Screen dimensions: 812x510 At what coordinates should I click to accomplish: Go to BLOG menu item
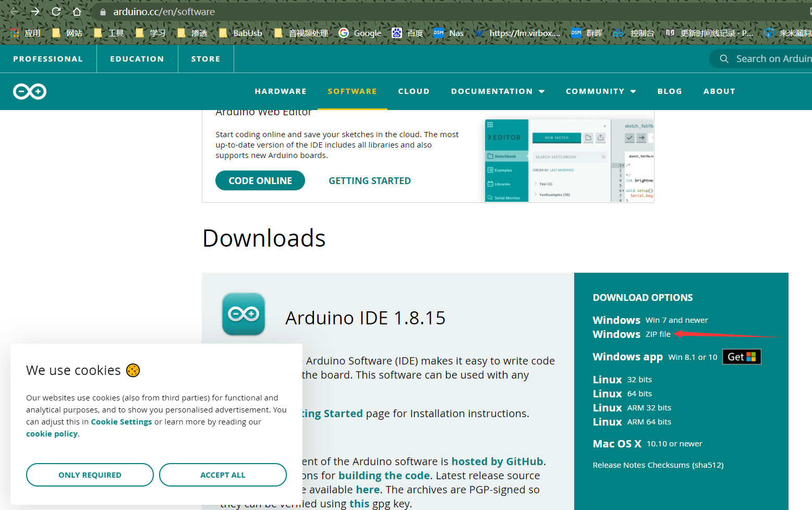670,91
